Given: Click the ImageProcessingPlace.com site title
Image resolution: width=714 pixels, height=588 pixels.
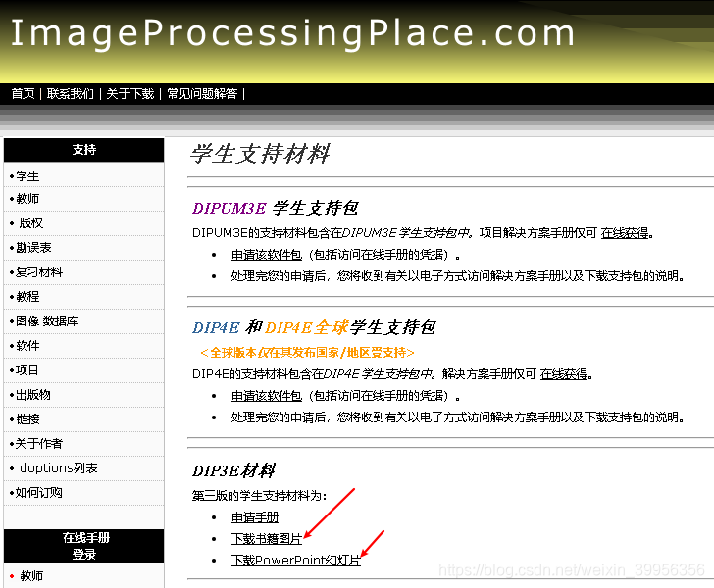Looking at the screenshot, I should tap(292, 33).
